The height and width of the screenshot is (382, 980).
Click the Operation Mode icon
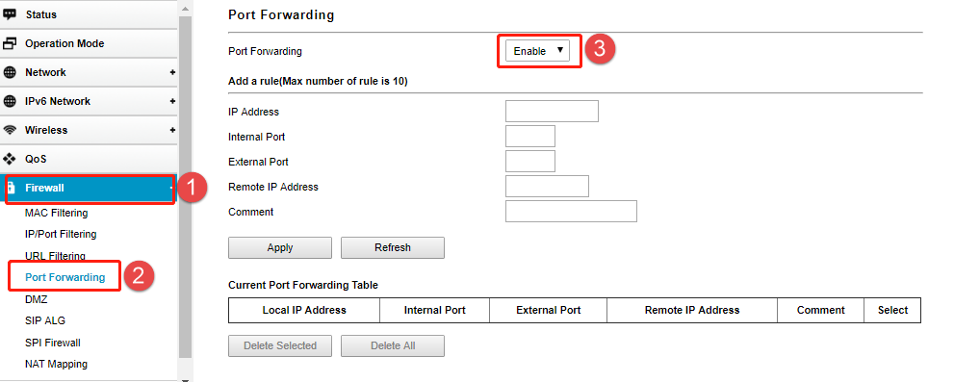pos(10,43)
